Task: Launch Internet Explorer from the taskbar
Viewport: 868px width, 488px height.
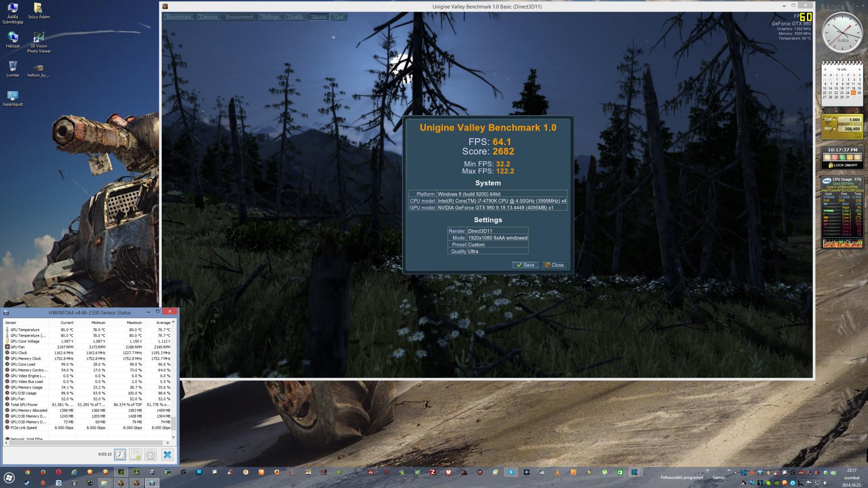Action: click(74, 472)
